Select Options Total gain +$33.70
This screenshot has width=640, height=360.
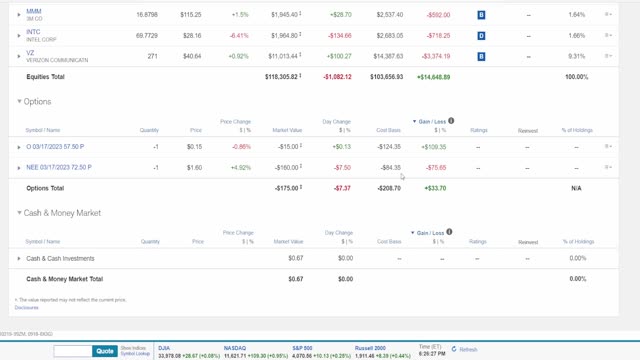point(435,188)
